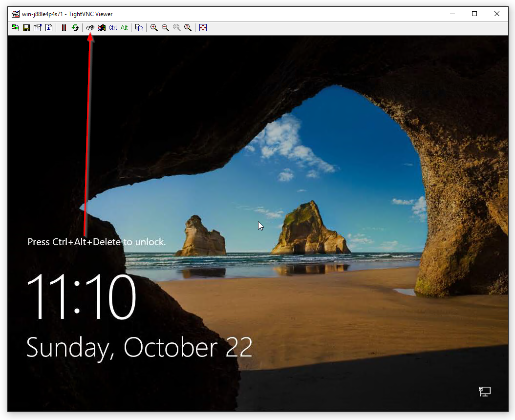515x420 pixels.
Task: Click the 11:10 lock screen clock
Action: pos(81,297)
